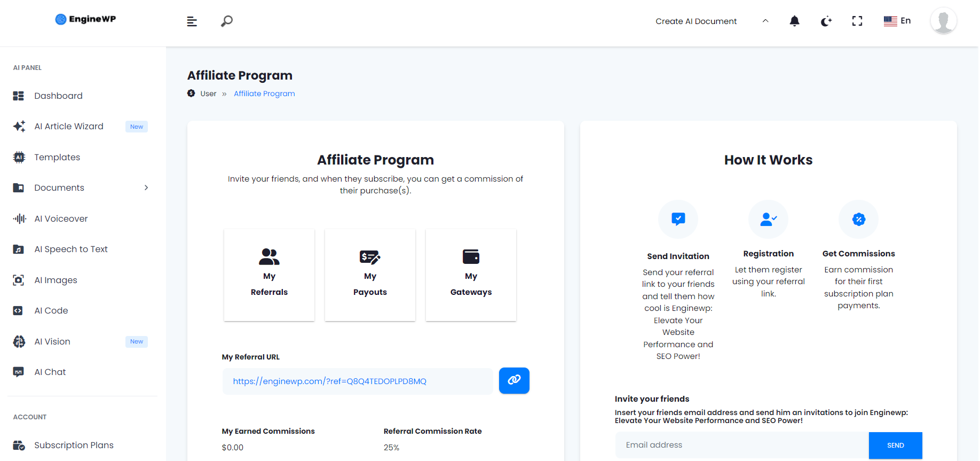The width and height of the screenshot is (980, 461).
Task: Focus the Email address input
Action: tap(742, 445)
